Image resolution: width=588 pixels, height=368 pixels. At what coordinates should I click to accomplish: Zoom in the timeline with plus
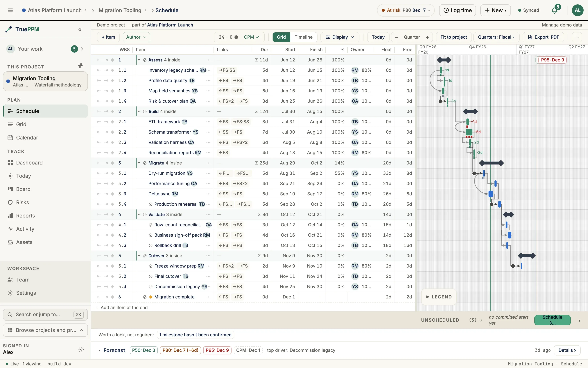coord(427,37)
